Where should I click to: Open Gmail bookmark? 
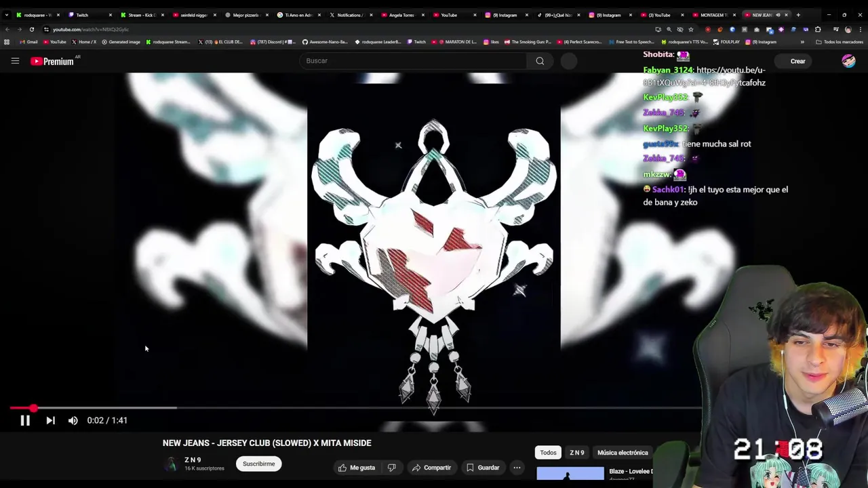point(28,42)
